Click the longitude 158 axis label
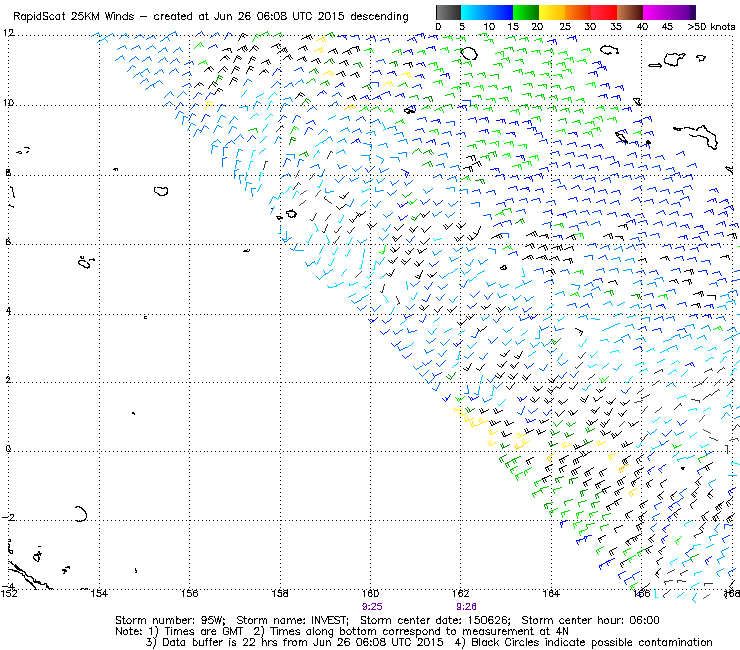 [x=280, y=593]
